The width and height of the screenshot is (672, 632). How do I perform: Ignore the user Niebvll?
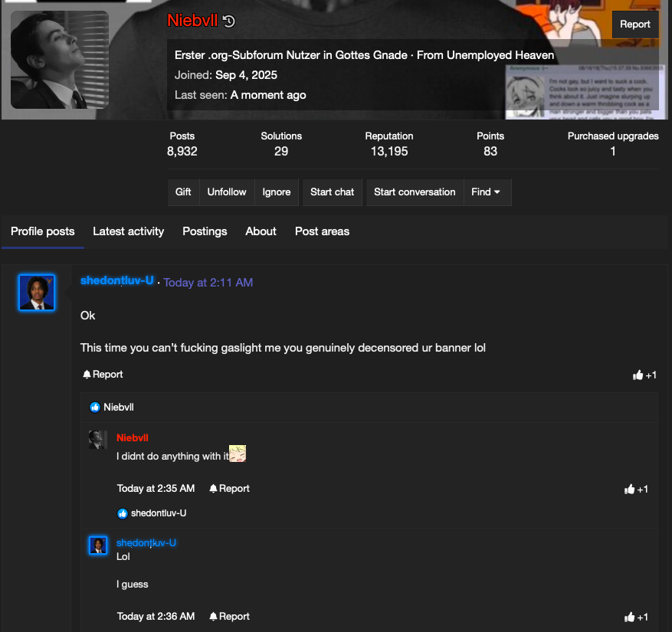(277, 192)
